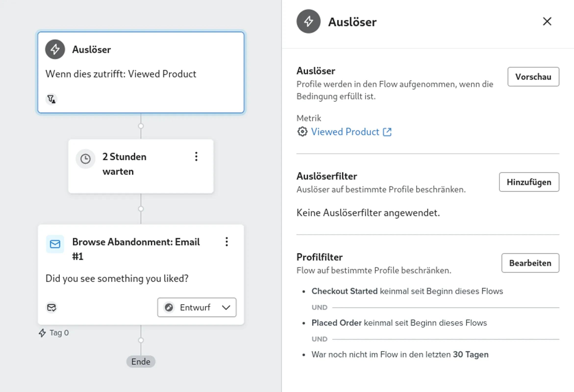Viewport: 574px width, 392px height.
Task: Click the Vorschau button
Action: click(x=534, y=77)
